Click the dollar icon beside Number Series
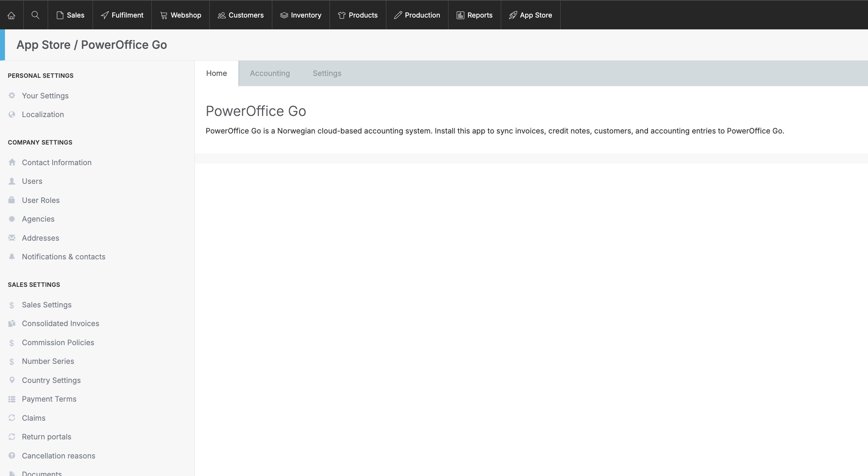868x476 pixels. [12, 362]
